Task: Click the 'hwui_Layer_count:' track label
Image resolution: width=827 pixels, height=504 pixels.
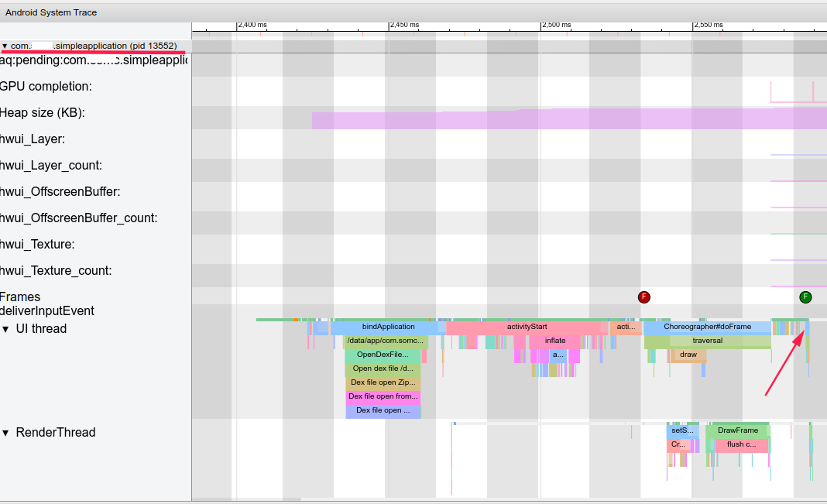Action: click(50, 166)
